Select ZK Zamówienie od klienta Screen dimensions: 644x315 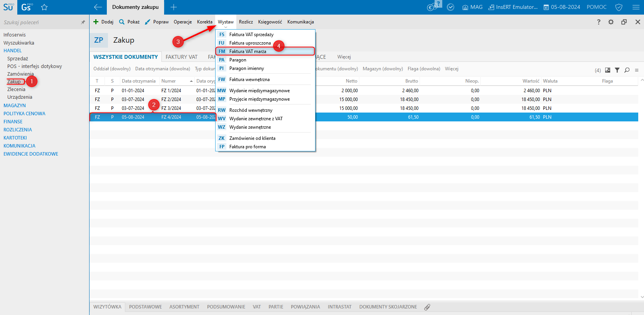coord(265,138)
